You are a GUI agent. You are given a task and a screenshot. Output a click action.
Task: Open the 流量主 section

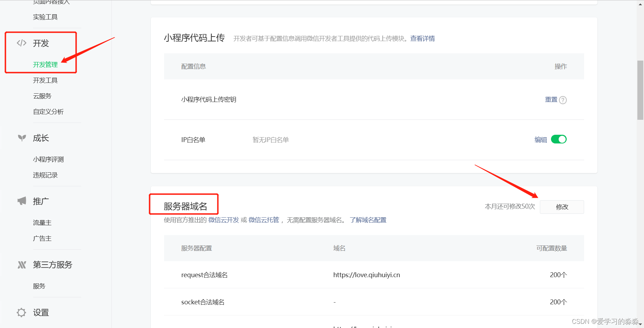(42, 222)
